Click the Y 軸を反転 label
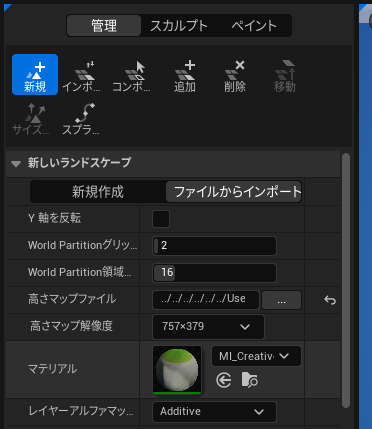Image resolution: width=372 pixels, height=429 pixels. click(x=54, y=218)
